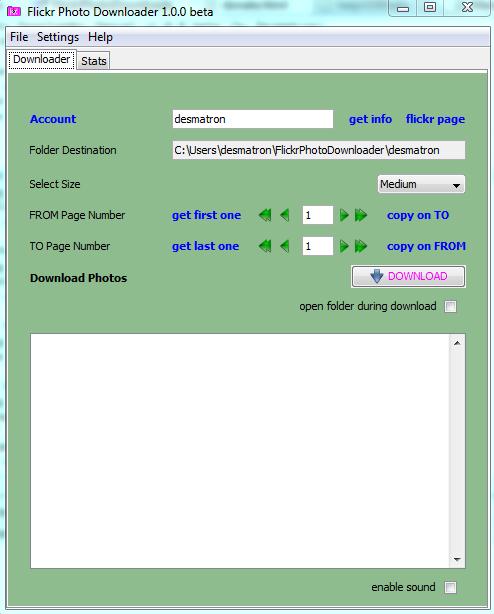
Task: Click the log area scrollbar down arrow
Action: click(x=457, y=559)
